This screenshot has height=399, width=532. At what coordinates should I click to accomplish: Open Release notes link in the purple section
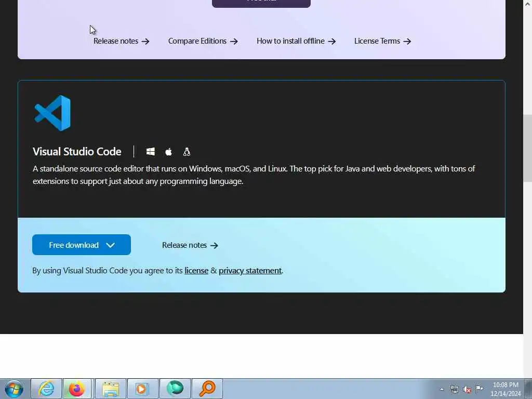click(122, 41)
